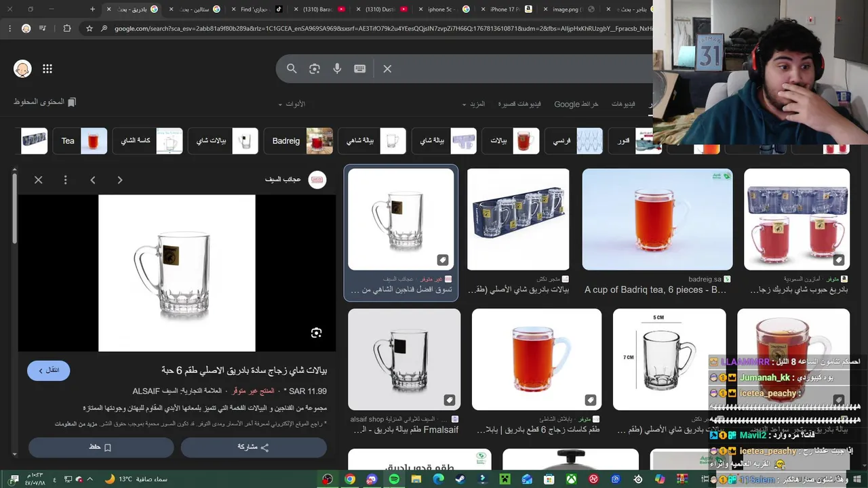
Task: Click the حفظ save button
Action: (101, 447)
